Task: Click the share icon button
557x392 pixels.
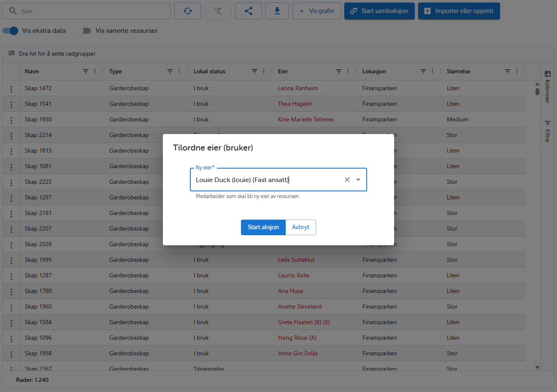Action: click(x=249, y=11)
